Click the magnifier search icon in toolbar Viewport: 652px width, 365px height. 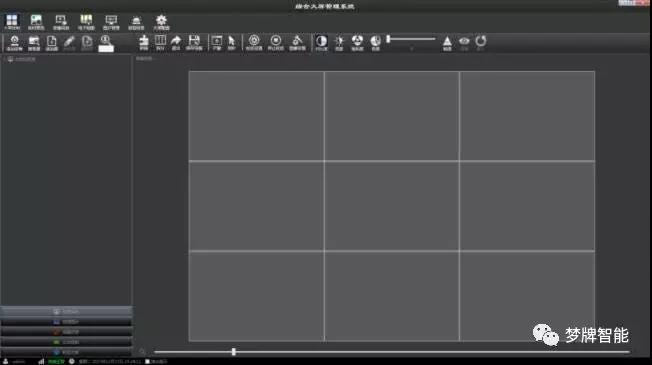106,43
